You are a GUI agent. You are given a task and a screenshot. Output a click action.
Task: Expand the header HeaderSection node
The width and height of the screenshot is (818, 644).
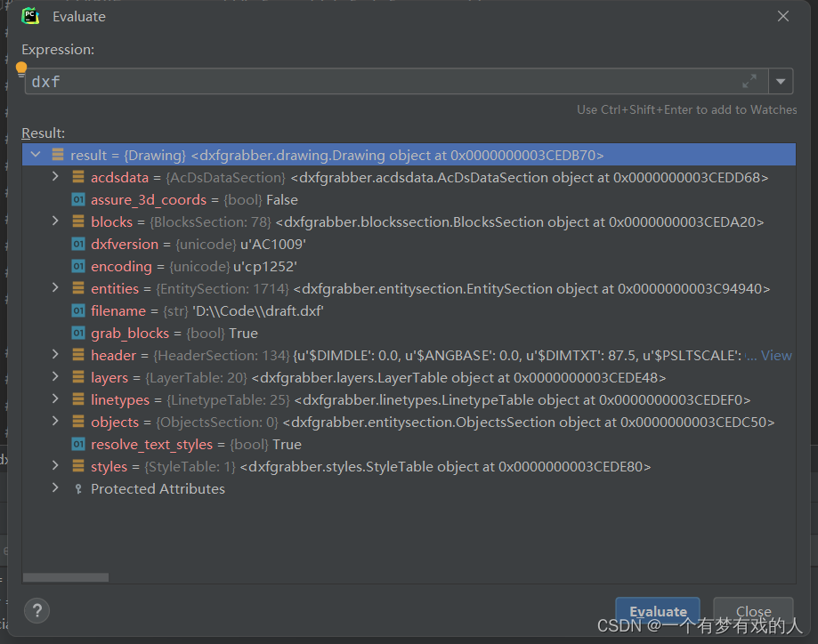(x=55, y=355)
